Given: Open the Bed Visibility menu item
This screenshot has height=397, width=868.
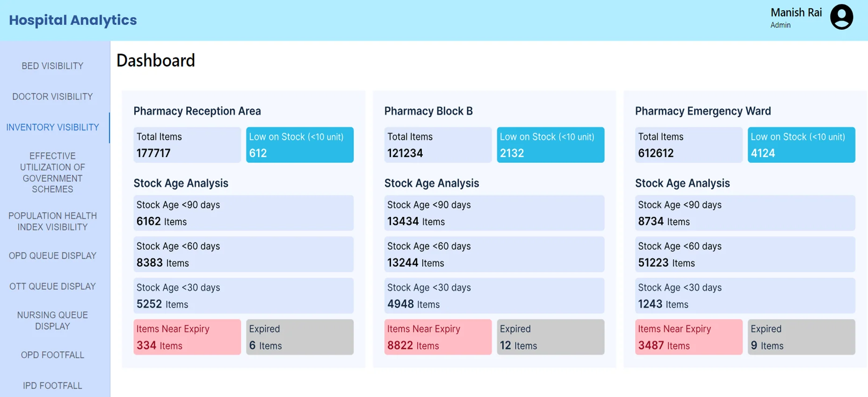Looking at the screenshot, I should (x=52, y=66).
